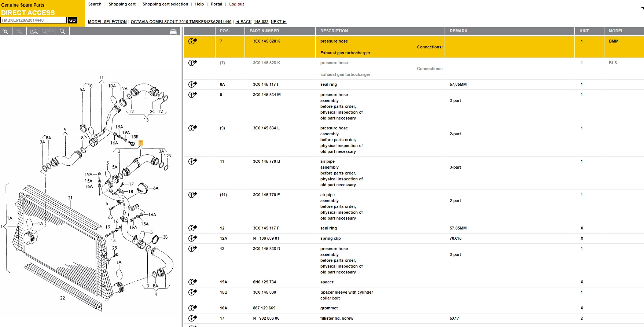Click the VIN direct access input field
Image resolution: width=644 pixels, height=327 pixels.
(34, 20)
